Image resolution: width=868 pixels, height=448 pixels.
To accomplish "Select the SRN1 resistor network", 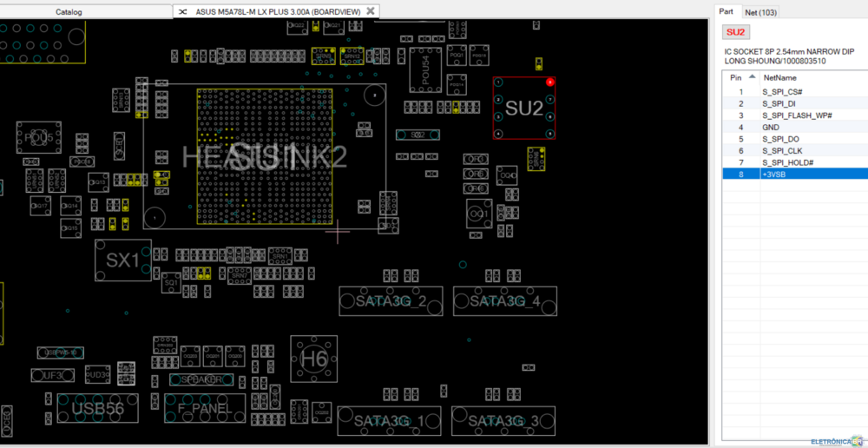I will click(x=280, y=256).
